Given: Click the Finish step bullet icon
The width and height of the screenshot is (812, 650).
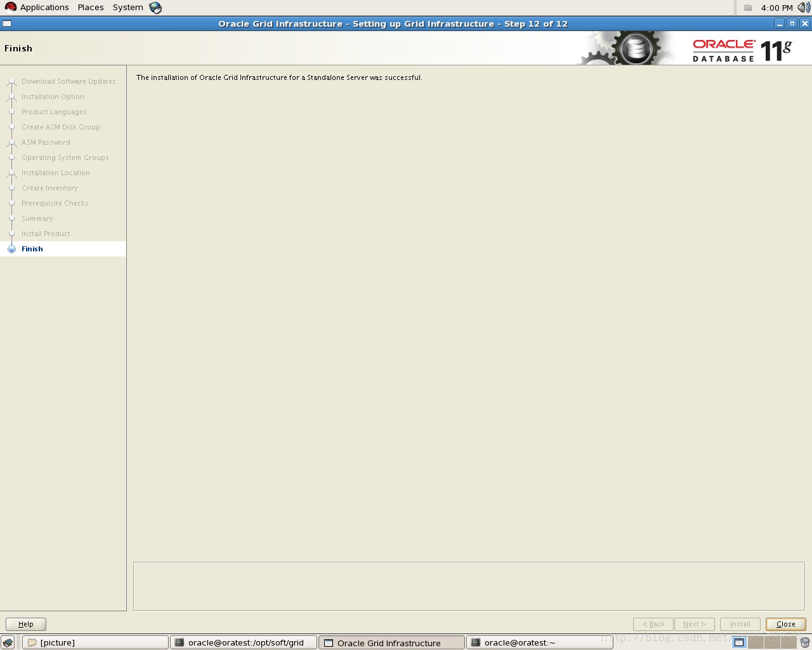Looking at the screenshot, I should [x=11, y=249].
